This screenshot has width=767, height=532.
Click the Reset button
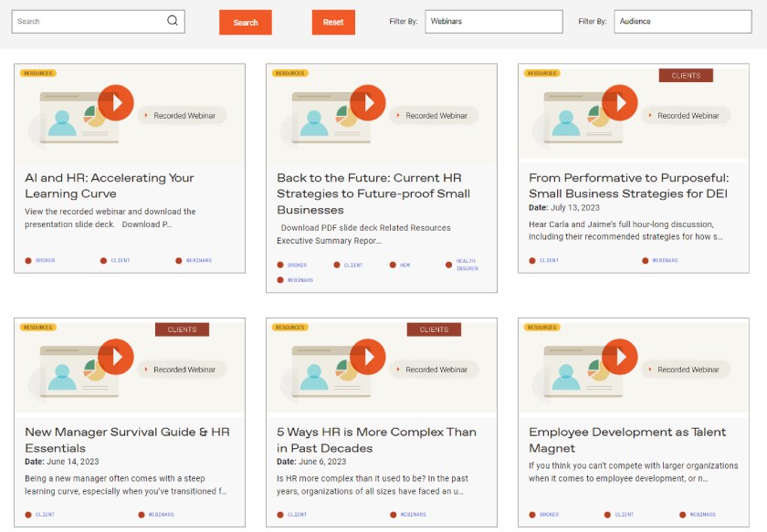click(x=333, y=23)
